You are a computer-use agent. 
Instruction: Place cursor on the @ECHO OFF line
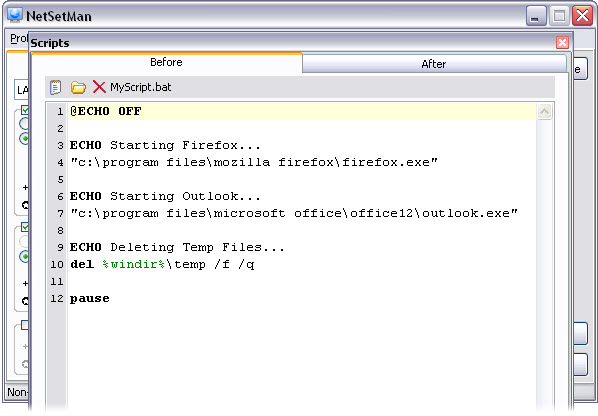click(302, 111)
